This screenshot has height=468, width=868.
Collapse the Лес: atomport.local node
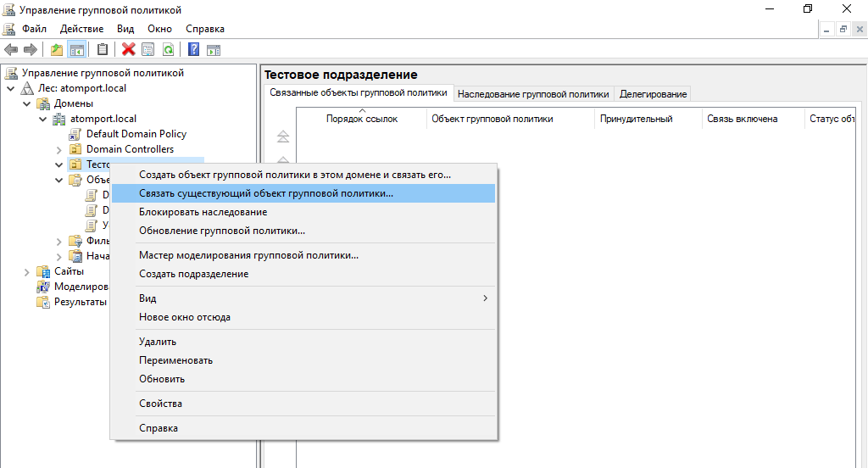pyautogui.click(x=11, y=89)
